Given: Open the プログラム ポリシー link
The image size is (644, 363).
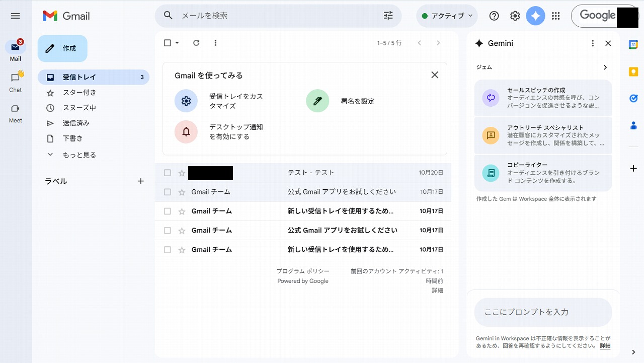Looking at the screenshot, I should (302, 271).
